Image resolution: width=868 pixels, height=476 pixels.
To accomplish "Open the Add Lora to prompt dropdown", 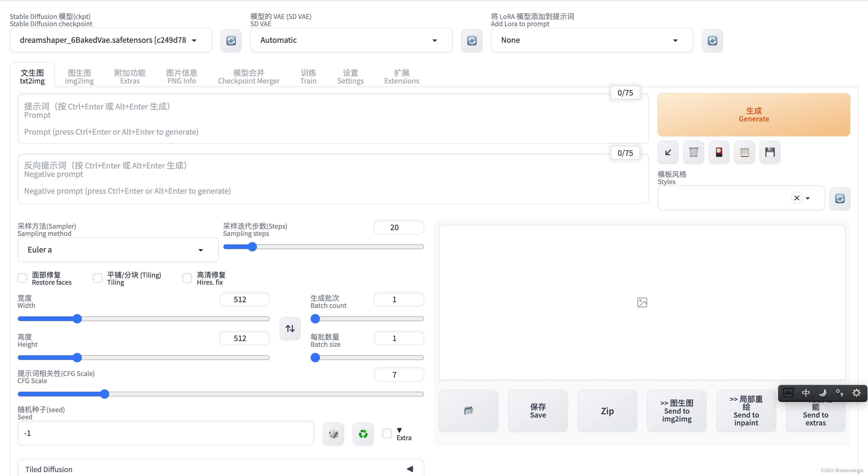I will click(591, 40).
